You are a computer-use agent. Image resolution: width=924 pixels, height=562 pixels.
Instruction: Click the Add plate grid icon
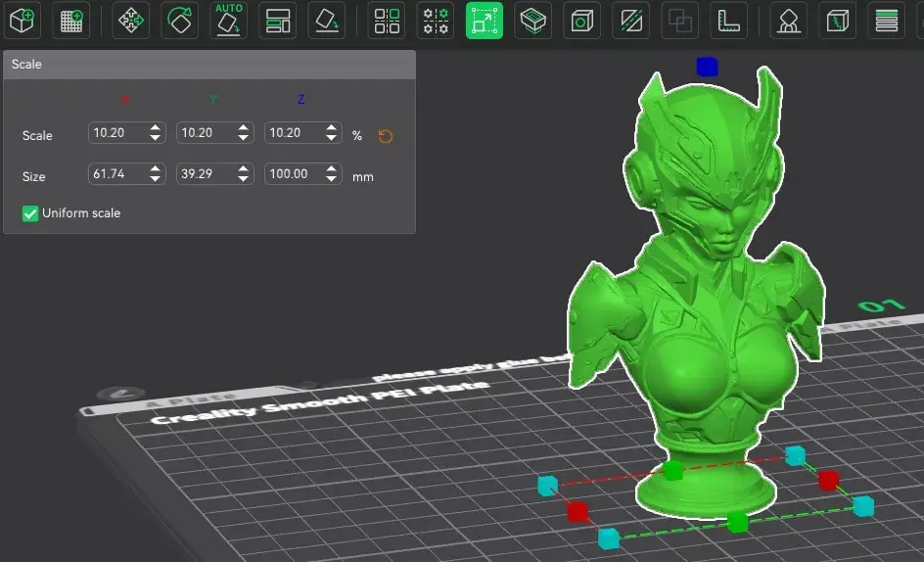[x=71, y=21]
